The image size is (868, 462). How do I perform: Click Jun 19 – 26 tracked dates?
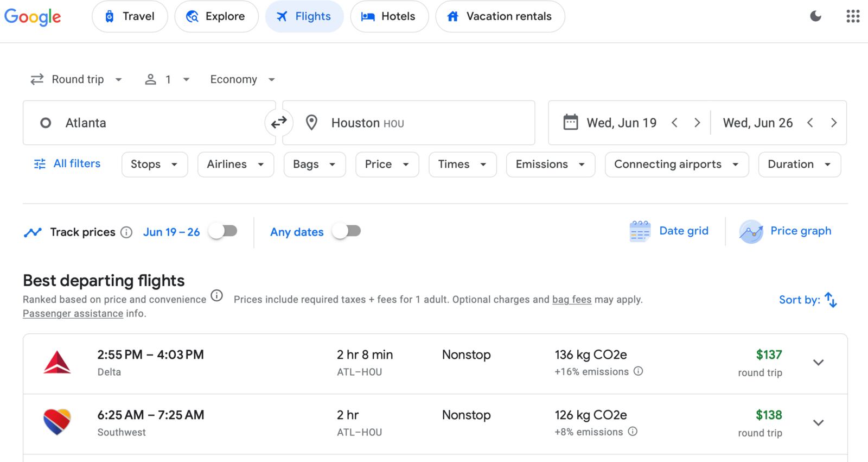pyautogui.click(x=171, y=232)
